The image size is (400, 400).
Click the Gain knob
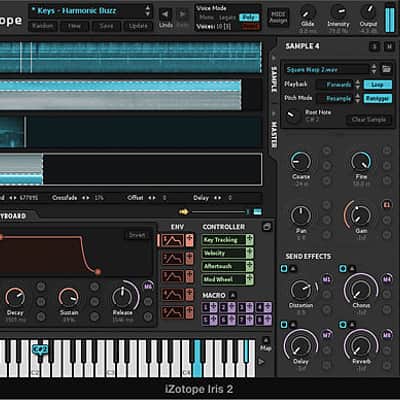[x=360, y=215]
